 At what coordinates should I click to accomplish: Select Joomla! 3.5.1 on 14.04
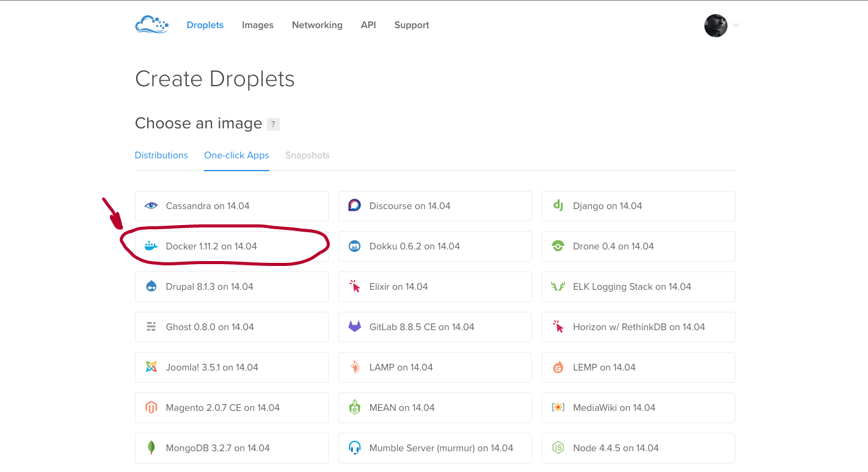[x=232, y=367]
